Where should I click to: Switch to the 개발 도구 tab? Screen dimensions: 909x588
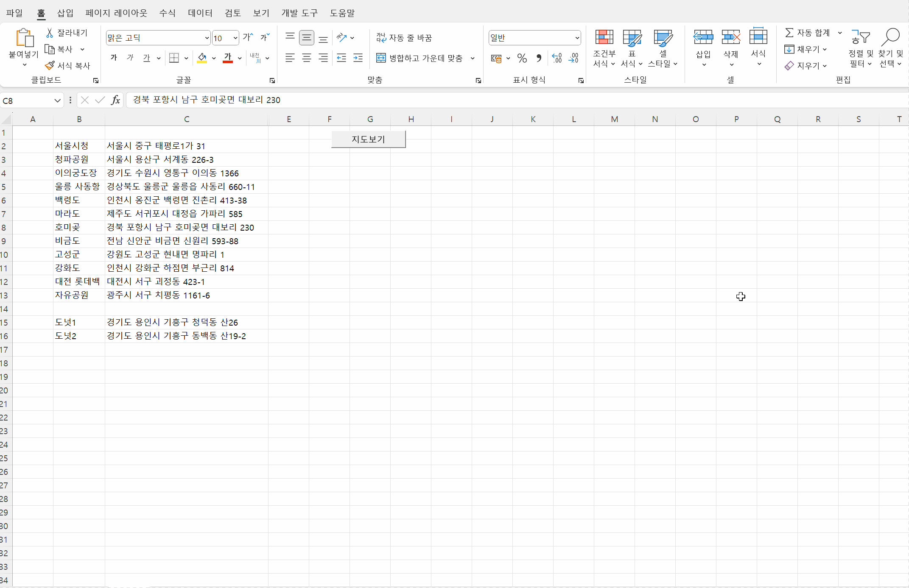coord(299,13)
